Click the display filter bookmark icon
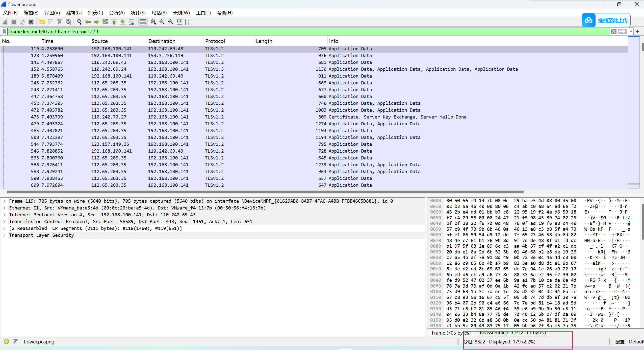Viewport: 644px width, 350px height. pos(4,32)
